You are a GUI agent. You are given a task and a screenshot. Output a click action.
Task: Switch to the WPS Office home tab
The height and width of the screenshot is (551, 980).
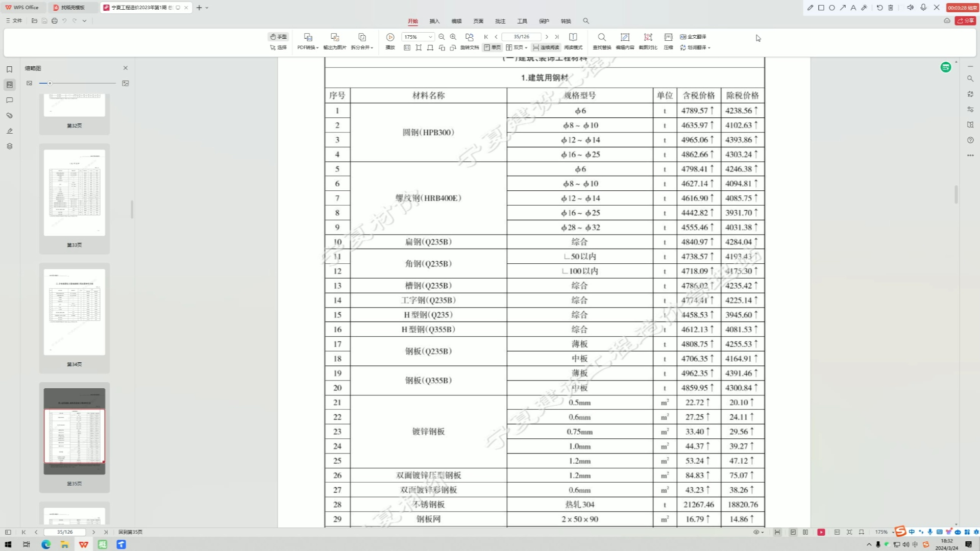(x=22, y=8)
